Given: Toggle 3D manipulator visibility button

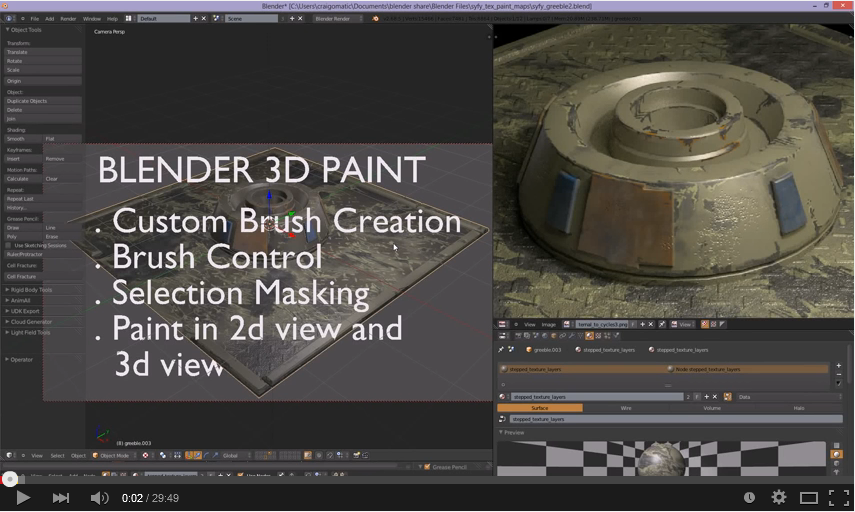Looking at the screenshot, I should 189,455.
